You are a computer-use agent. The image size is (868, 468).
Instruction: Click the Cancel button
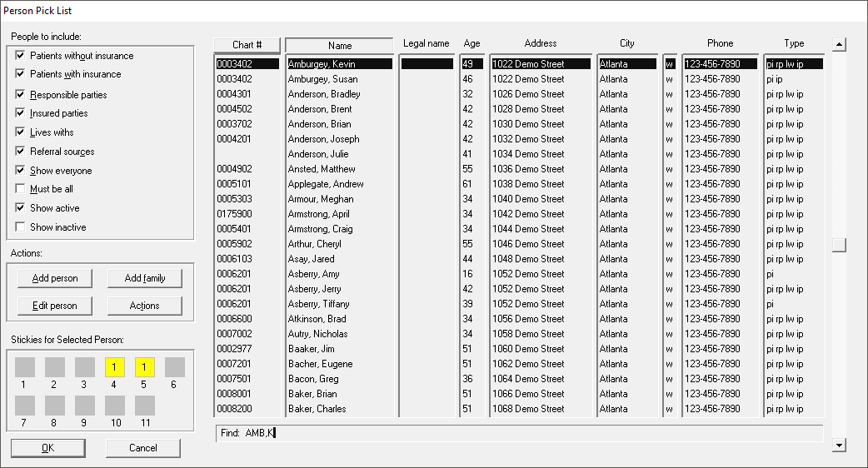pyautogui.click(x=142, y=448)
